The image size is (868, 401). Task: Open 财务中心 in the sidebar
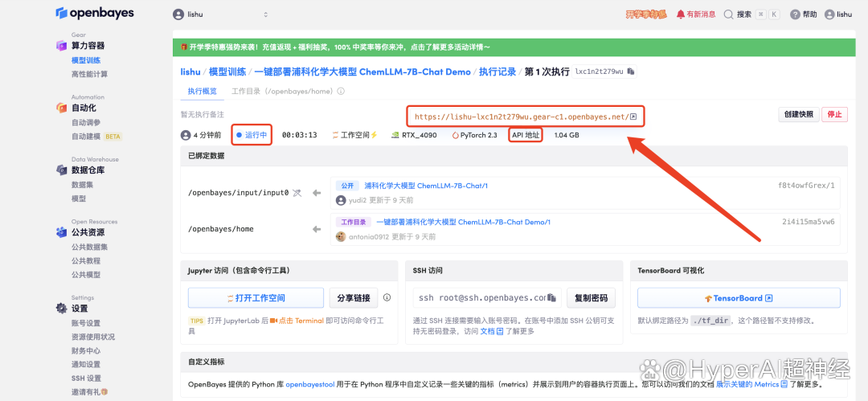[x=86, y=350]
